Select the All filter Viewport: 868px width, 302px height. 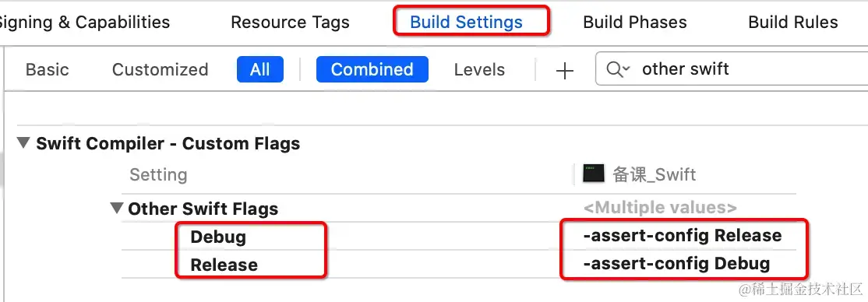(x=259, y=70)
